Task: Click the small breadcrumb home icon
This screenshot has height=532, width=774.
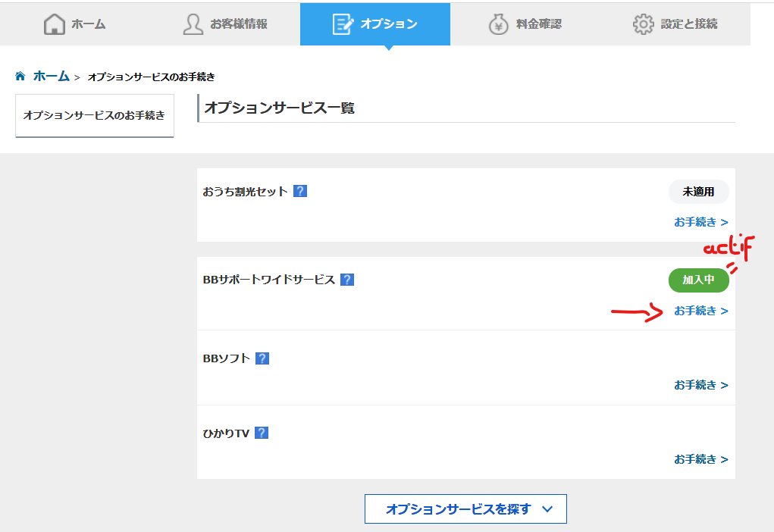Action: (x=20, y=77)
